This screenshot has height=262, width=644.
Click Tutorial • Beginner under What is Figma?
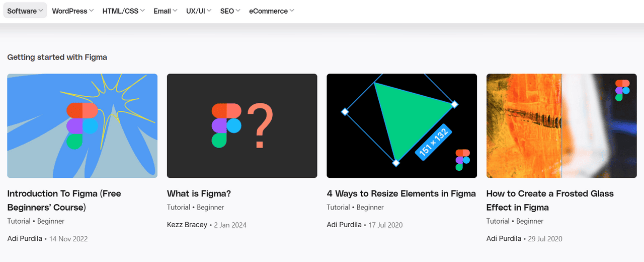pos(195,207)
